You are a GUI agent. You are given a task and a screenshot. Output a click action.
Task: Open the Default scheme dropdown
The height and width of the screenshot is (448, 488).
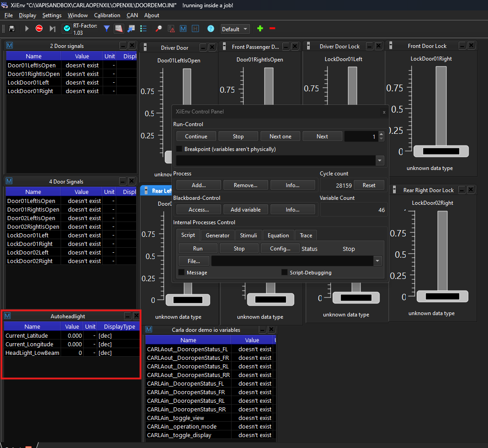point(235,28)
